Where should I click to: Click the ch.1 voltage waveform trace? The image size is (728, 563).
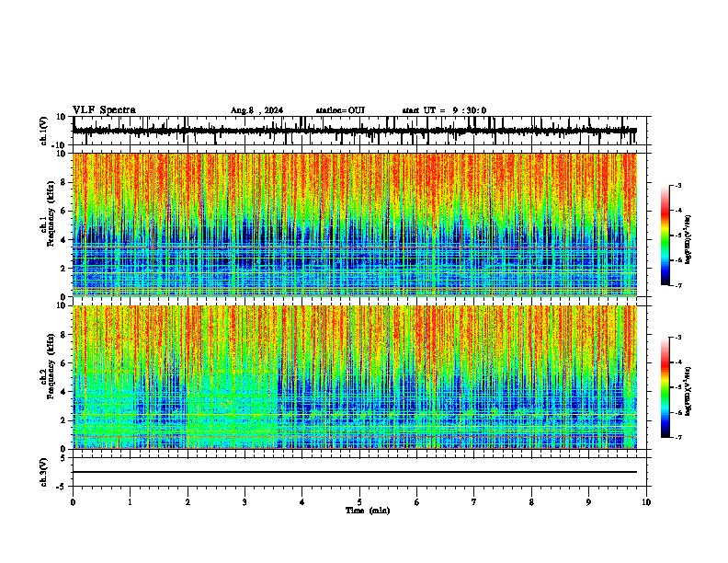354,131
